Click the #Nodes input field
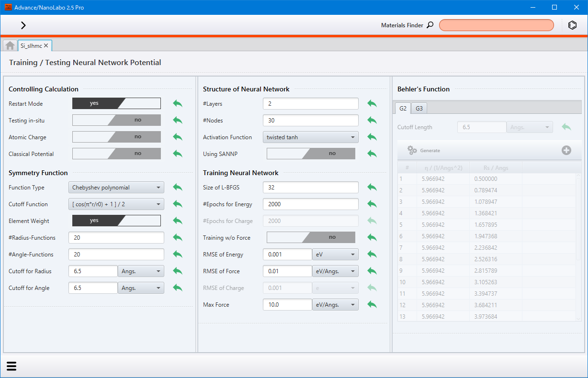 (311, 120)
